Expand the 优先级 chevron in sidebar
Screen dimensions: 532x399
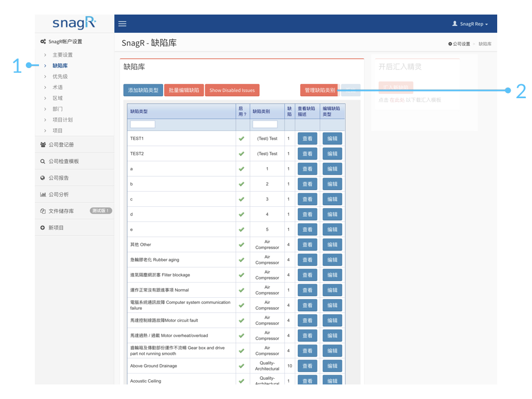tap(45, 76)
